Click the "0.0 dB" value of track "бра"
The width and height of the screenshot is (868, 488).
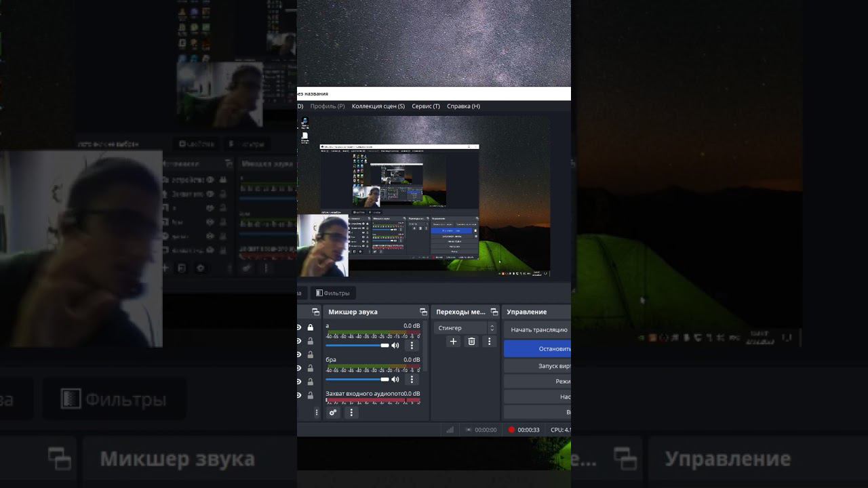click(x=412, y=360)
